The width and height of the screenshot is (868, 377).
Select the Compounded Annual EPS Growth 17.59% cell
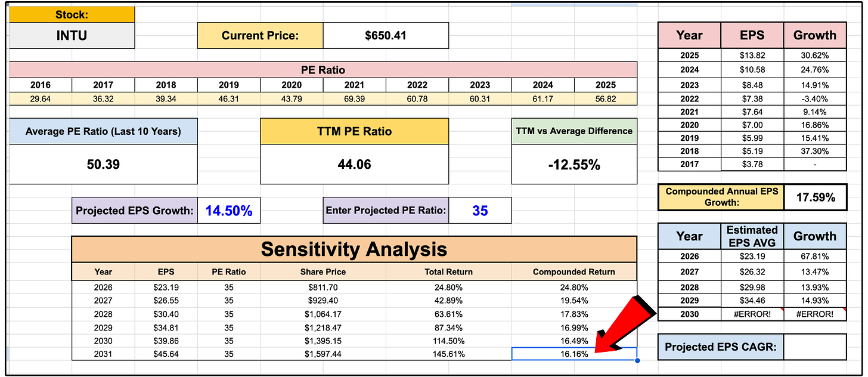click(x=815, y=197)
